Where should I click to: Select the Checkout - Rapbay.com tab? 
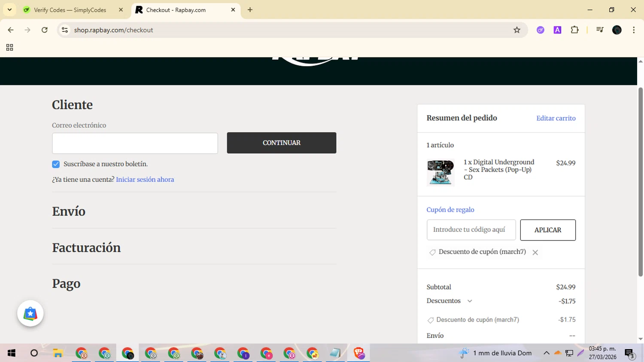click(x=185, y=10)
